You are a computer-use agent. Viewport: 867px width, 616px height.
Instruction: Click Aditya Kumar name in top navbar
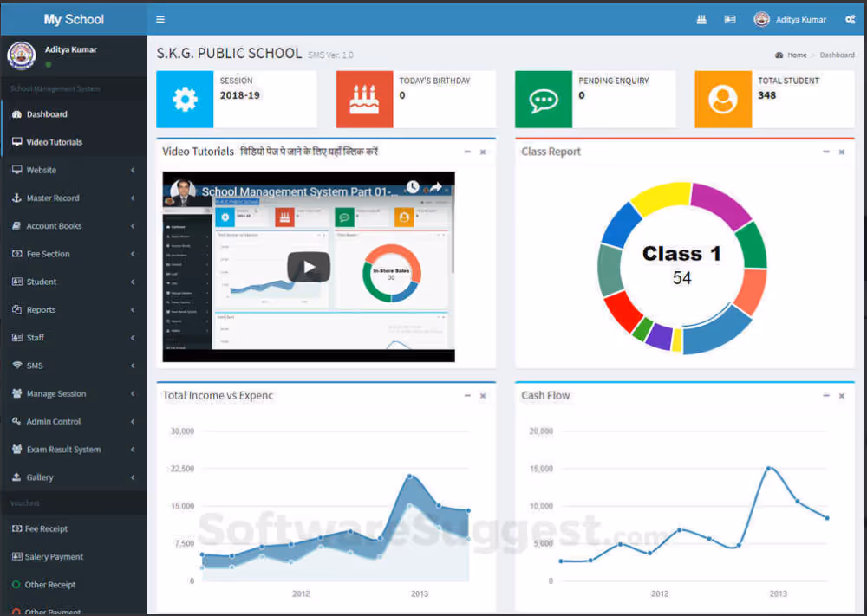tap(800, 19)
